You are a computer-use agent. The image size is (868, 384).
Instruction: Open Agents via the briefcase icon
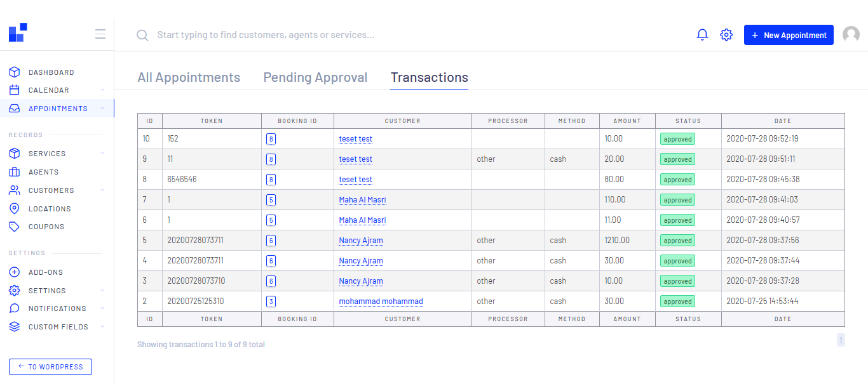pyautogui.click(x=14, y=171)
